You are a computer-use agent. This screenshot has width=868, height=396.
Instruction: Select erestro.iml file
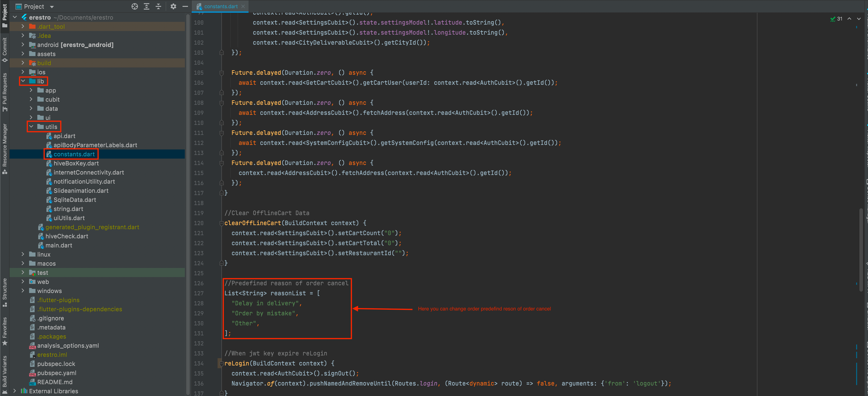[52, 355]
